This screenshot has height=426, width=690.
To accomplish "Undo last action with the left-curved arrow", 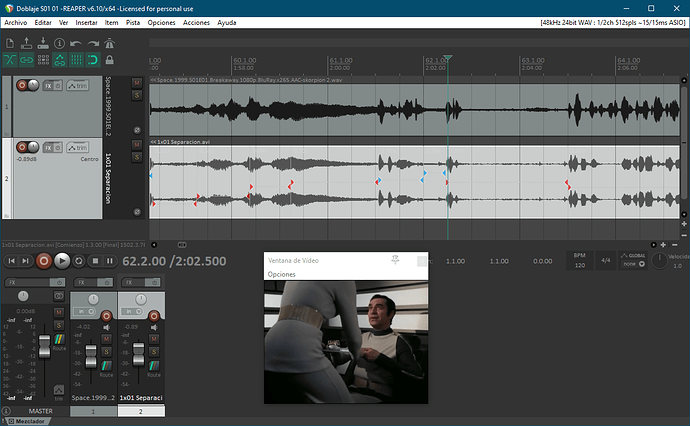I will point(76,43).
